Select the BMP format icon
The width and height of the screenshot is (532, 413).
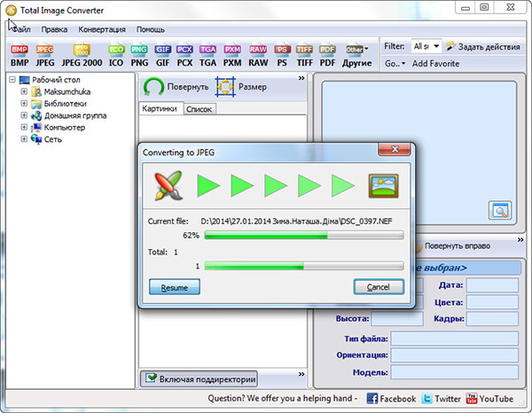click(19, 56)
